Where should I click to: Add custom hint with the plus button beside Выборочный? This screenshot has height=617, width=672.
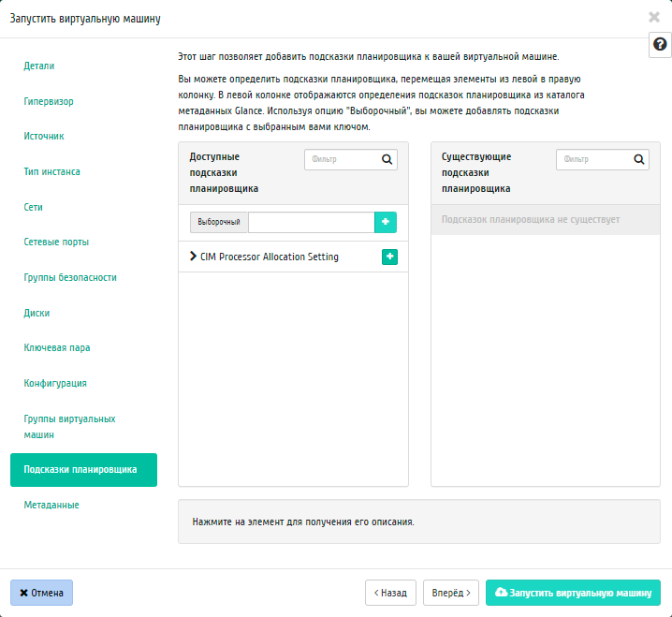(x=386, y=222)
